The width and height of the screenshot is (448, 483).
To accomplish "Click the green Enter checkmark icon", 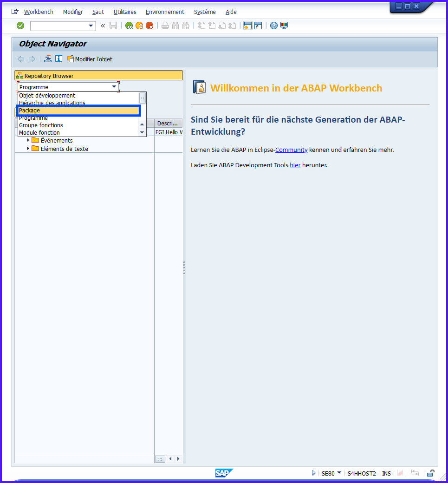I will pos(20,26).
